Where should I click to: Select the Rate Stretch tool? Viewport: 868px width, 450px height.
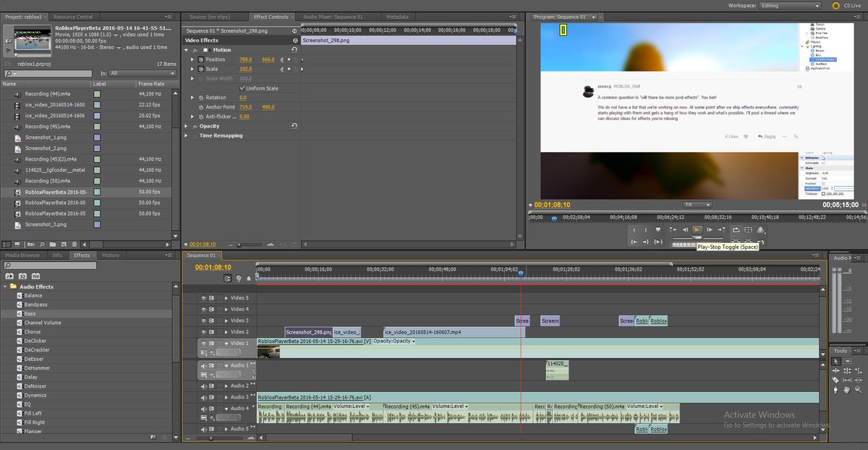point(859,371)
